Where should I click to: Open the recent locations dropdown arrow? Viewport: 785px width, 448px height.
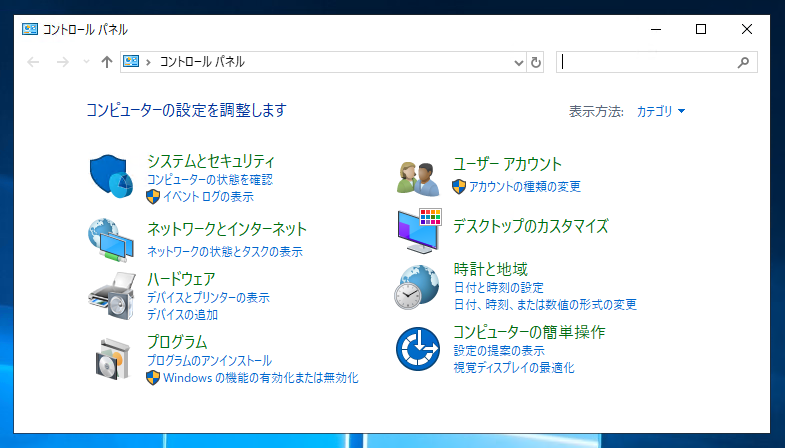point(86,62)
